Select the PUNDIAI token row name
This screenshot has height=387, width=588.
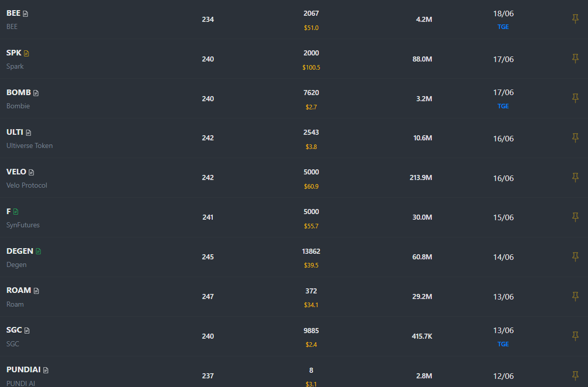coord(23,370)
